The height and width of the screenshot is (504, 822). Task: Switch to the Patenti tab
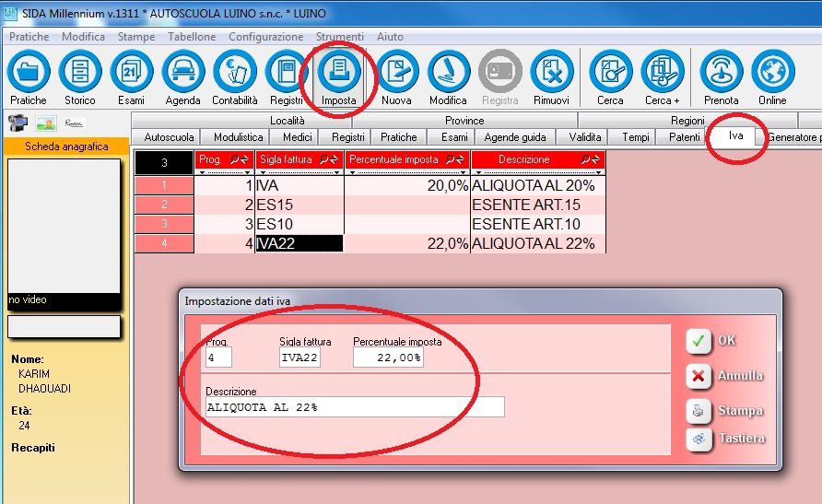(684, 137)
